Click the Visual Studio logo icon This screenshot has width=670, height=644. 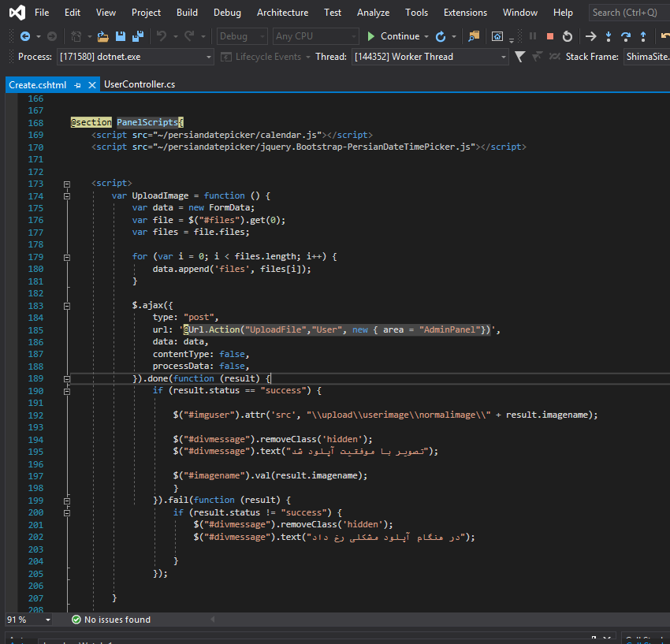click(x=17, y=13)
